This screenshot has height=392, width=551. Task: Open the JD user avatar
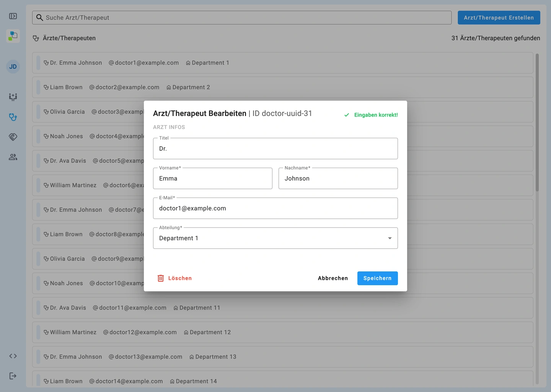(13, 67)
